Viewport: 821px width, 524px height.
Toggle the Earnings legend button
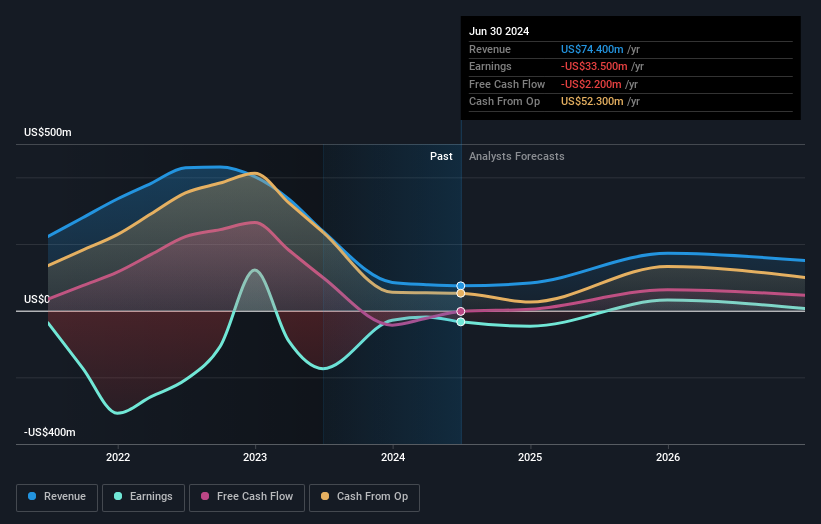pyautogui.click(x=143, y=497)
